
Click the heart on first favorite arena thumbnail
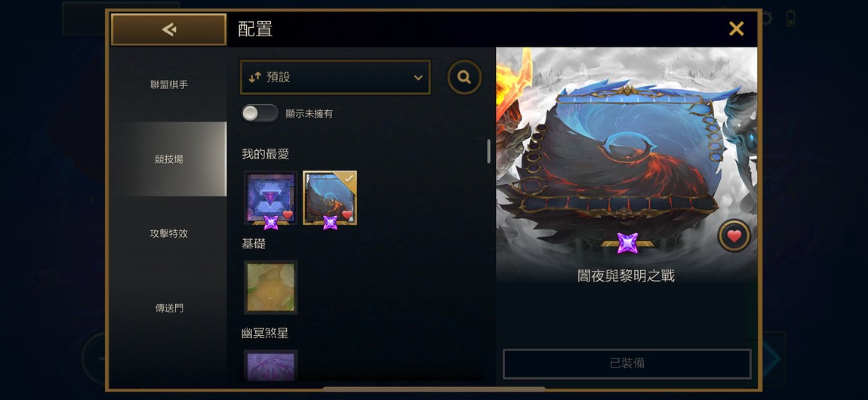click(x=288, y=214)
